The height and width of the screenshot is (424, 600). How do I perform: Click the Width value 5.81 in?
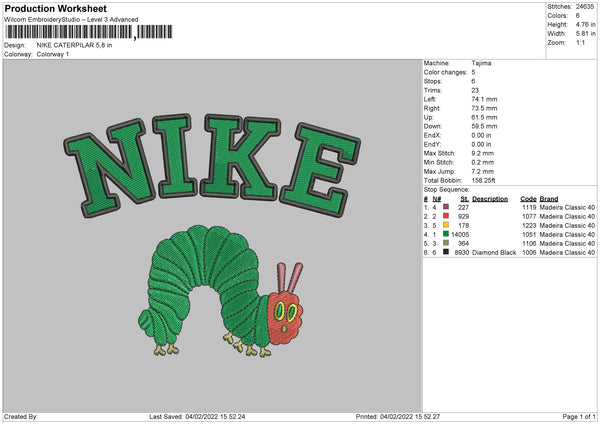(585, 34)
